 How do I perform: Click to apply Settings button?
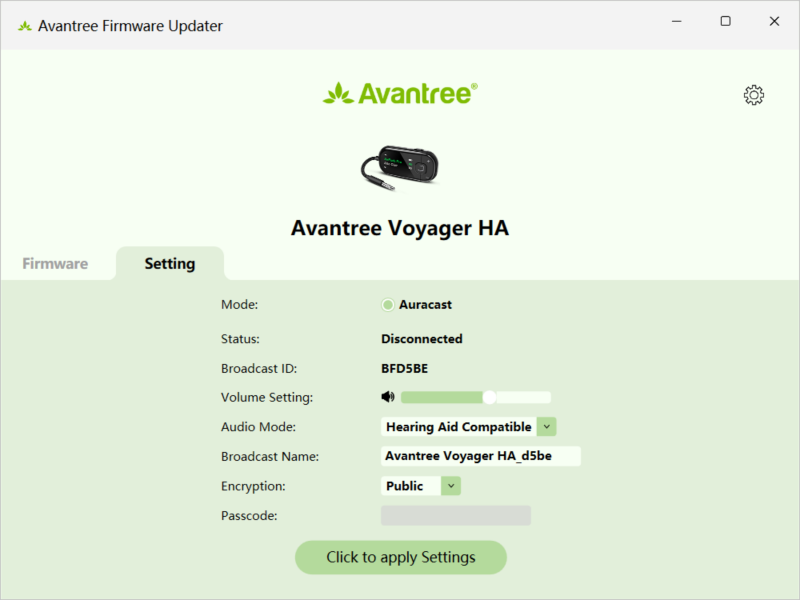pos(401,557)
